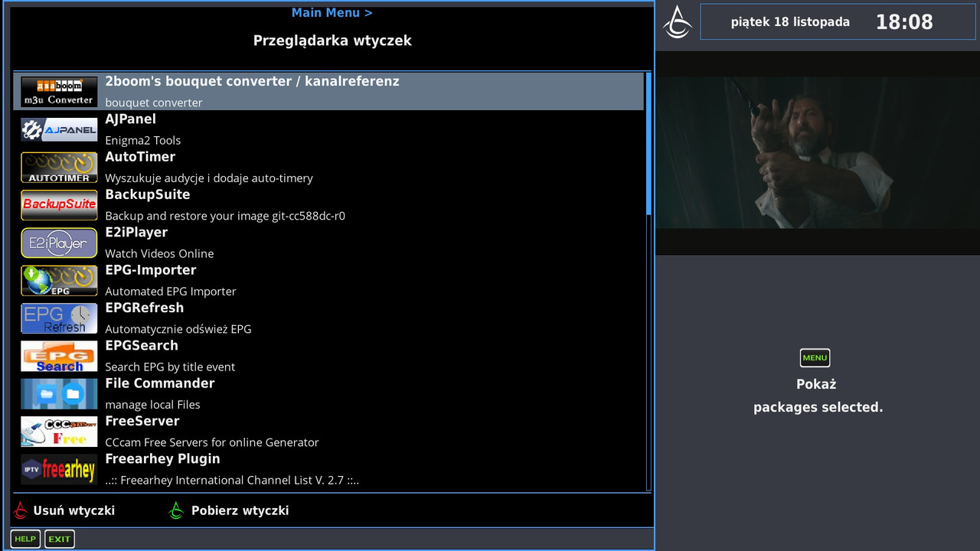Click the plugin list scrollbar
The width and height of the screenshot is (980, 551).
[648, 282]
